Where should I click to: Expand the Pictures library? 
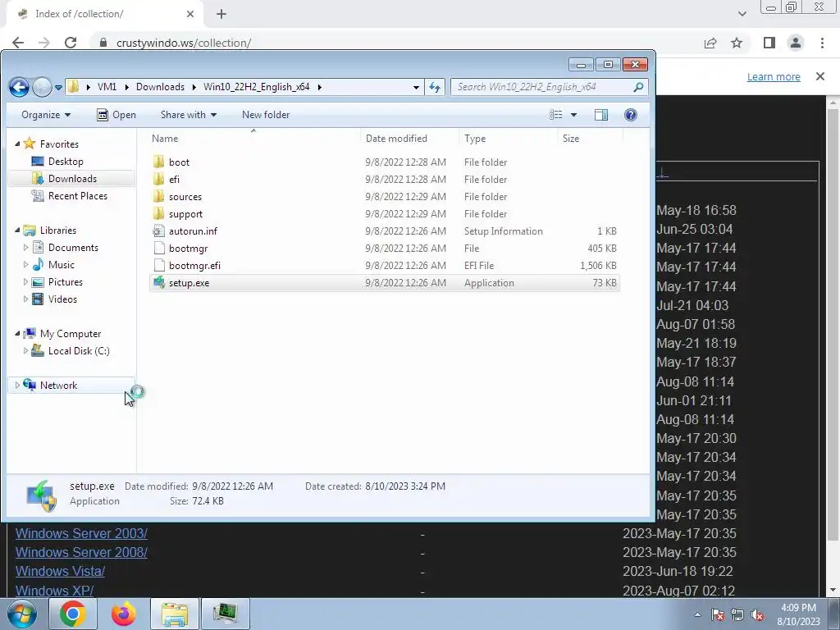pyautogui.click(x=25, y=282)
